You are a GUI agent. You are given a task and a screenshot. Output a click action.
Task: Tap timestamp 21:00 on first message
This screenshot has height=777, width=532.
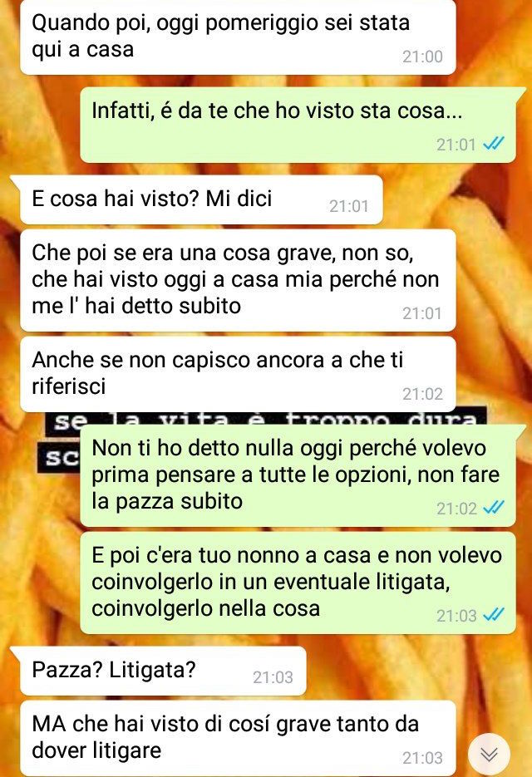coord(422,57)
